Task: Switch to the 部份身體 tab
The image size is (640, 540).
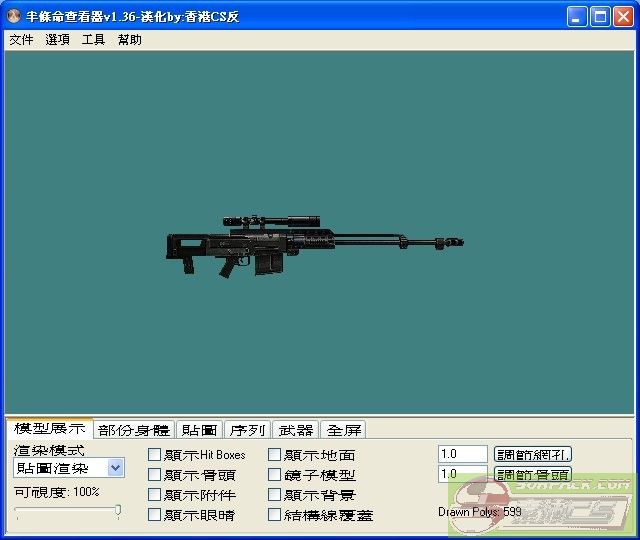Action: click(x=134, y=430)
